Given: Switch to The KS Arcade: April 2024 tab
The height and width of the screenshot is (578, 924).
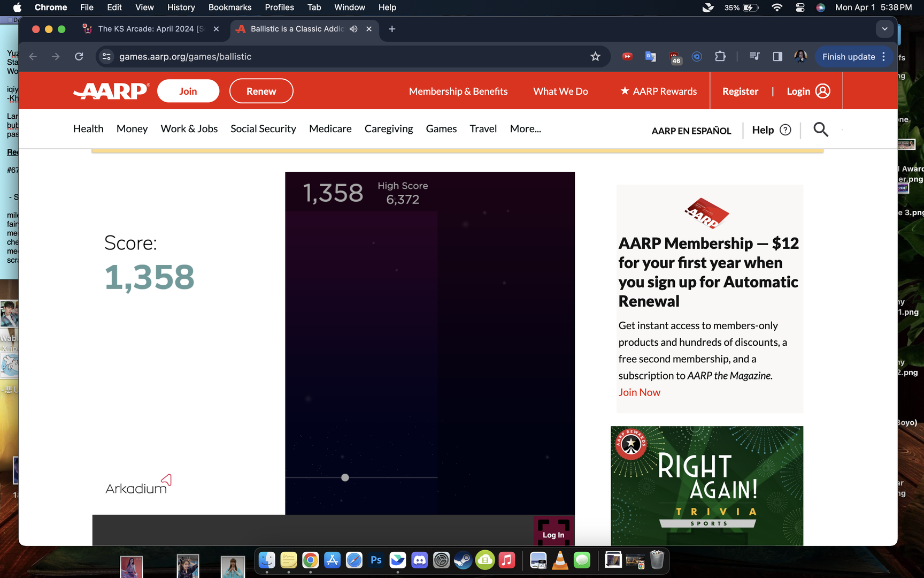Looking at the screenshot, I should click(151, 29).
